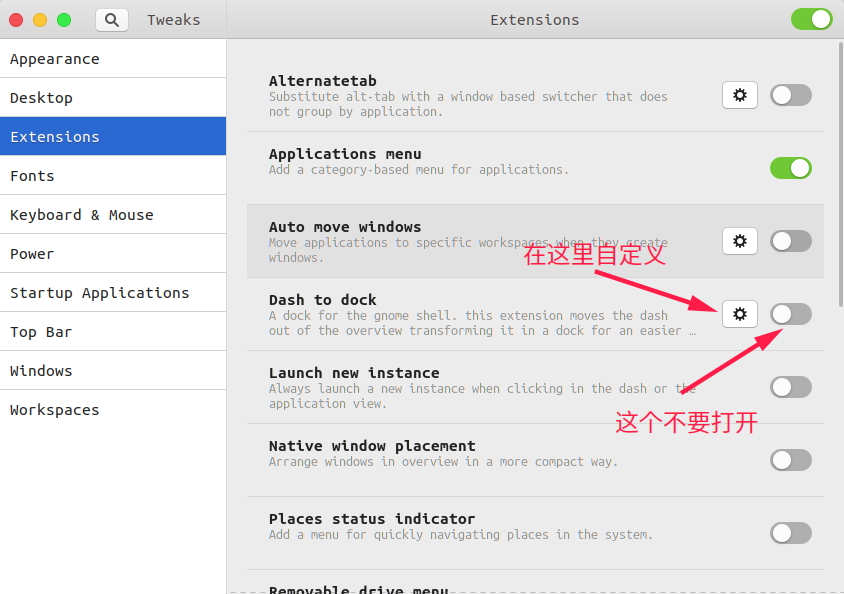This screenshot has width=844, height=594.
Task: Open Startup Applications section
Action: pos(113,293)
